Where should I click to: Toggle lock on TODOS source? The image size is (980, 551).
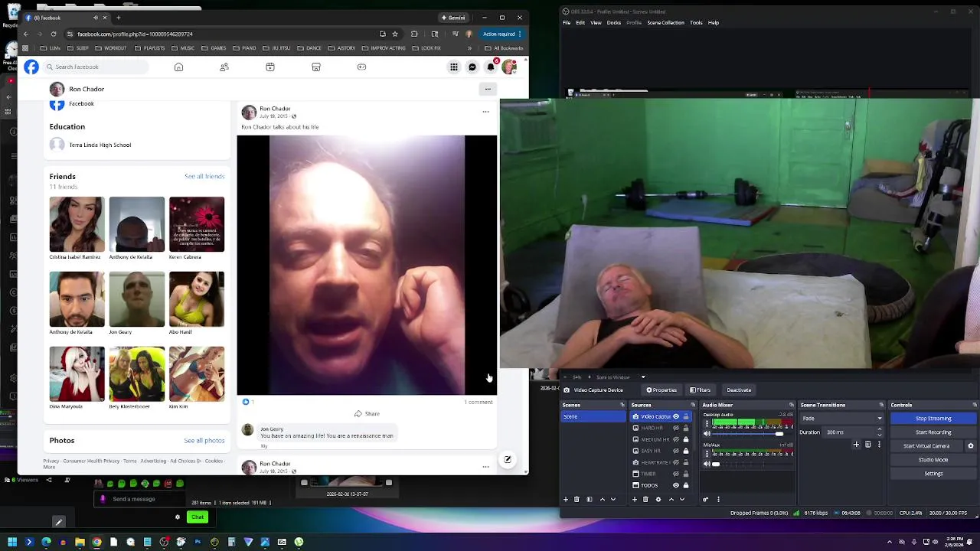coord(686,485)
